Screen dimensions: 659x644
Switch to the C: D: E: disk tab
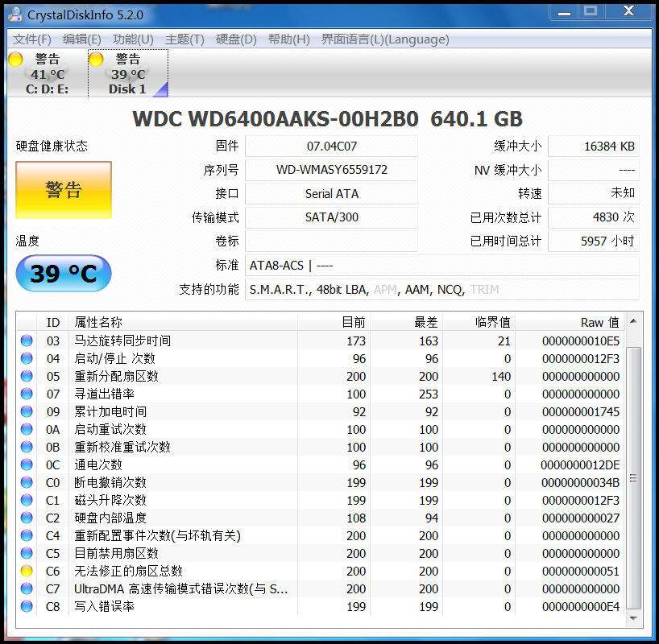pyautogui.click(x=46, y=73)
